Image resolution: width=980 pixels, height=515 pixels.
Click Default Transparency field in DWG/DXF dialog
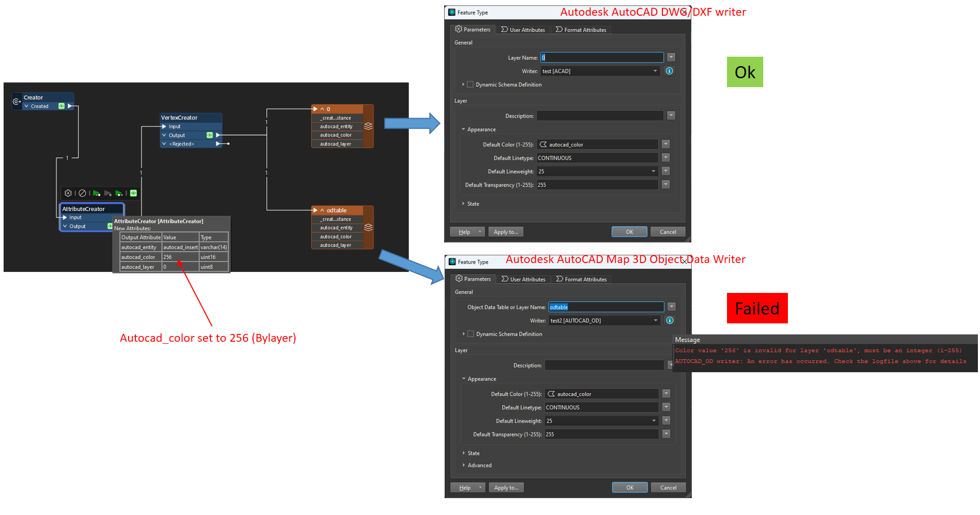[597, 185]
